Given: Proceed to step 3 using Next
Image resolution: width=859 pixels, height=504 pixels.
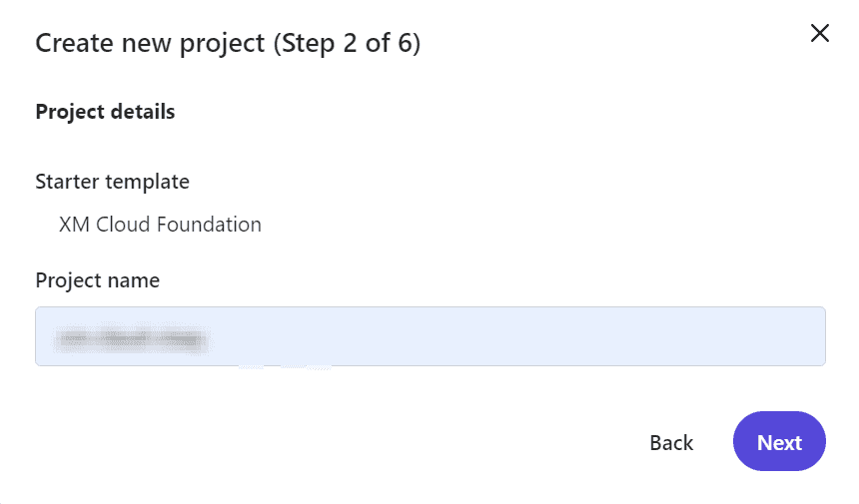Looking at the screenshot, I should (x=779, y=441).
